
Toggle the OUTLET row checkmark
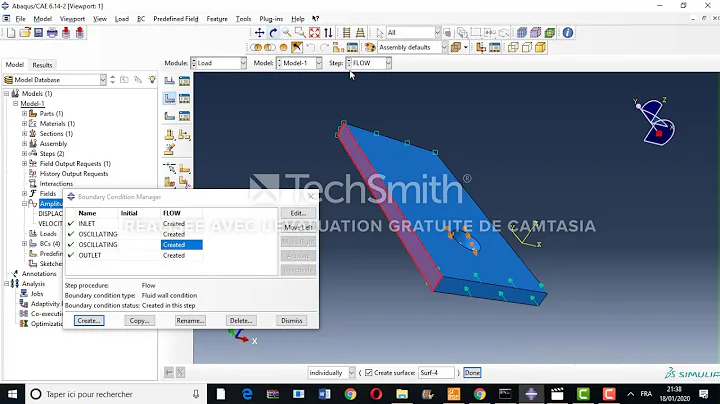tap(71, 255)
